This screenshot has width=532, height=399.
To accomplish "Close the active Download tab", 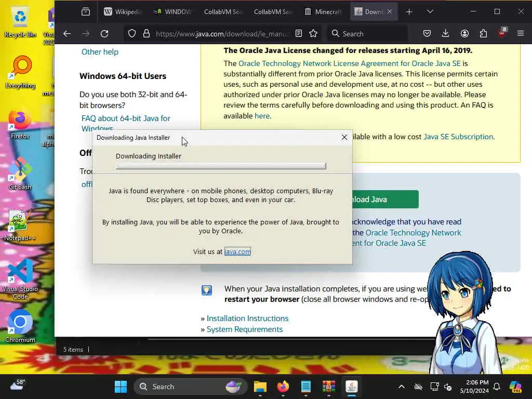I will pos(390,11).
